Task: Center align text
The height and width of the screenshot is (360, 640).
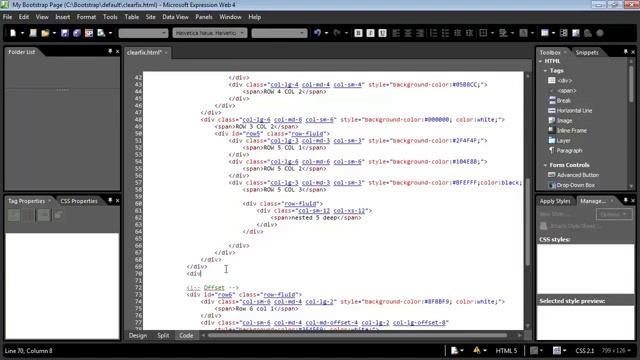Action: point(408,33)
